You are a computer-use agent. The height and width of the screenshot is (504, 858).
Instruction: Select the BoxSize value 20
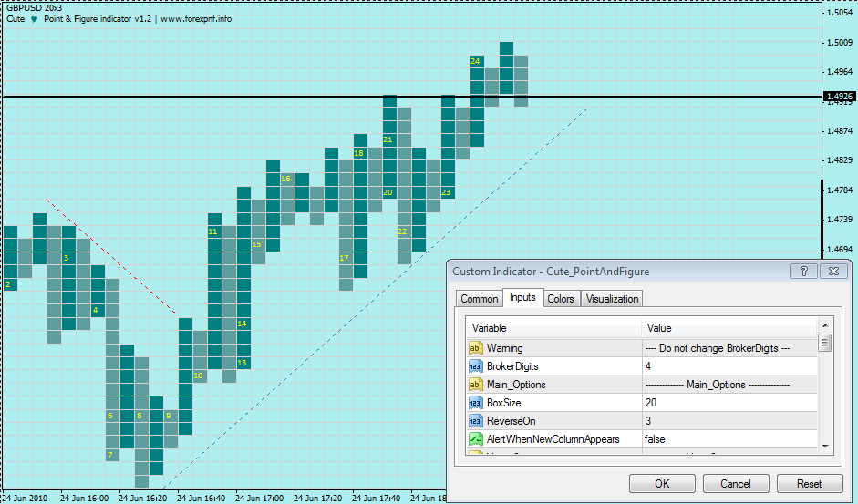[x=729, y=403]
